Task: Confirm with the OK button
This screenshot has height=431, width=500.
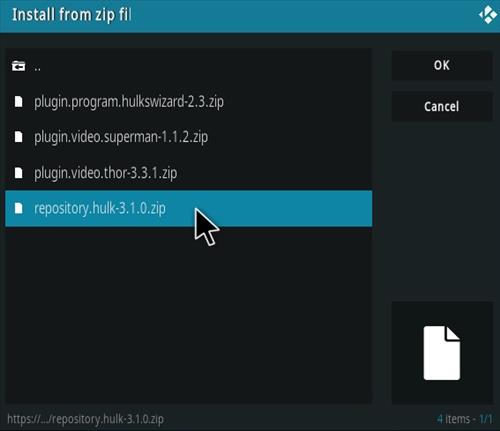Action: tap(442, 65)
